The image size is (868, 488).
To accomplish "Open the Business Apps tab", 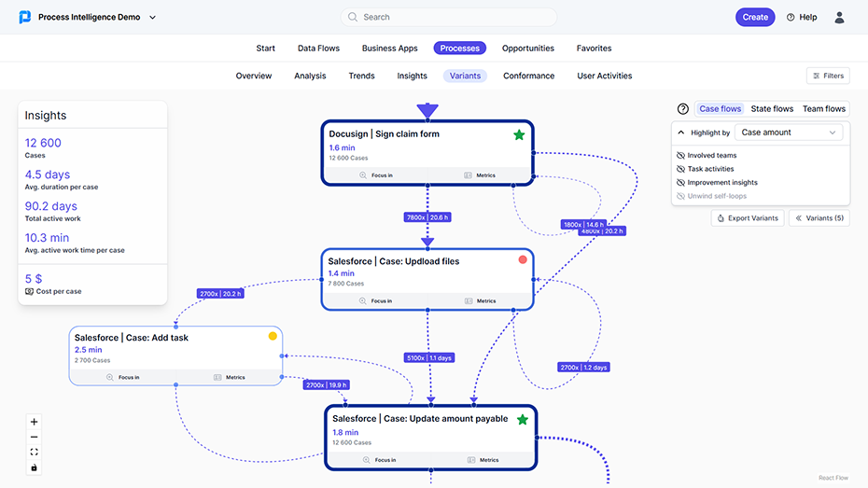I will (x=390, y=49).
